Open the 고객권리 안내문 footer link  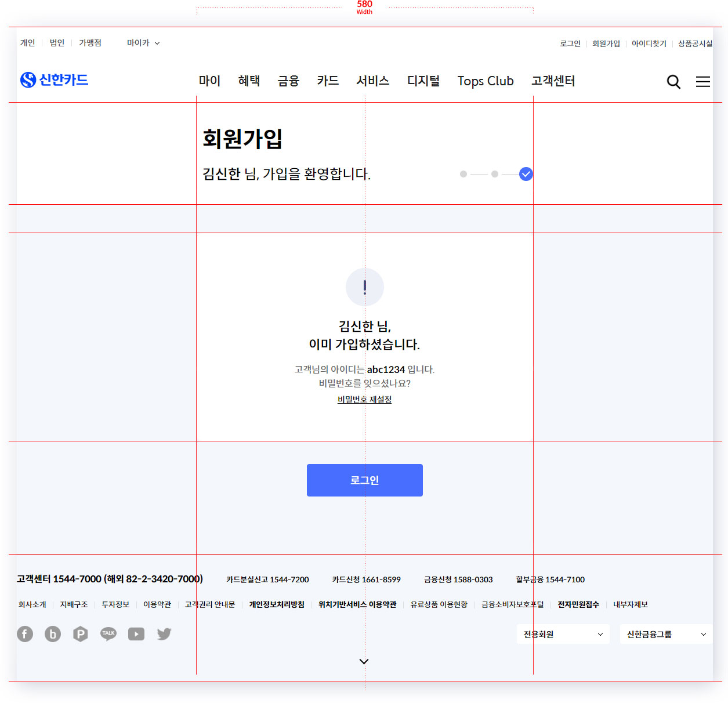click(210, 604)
